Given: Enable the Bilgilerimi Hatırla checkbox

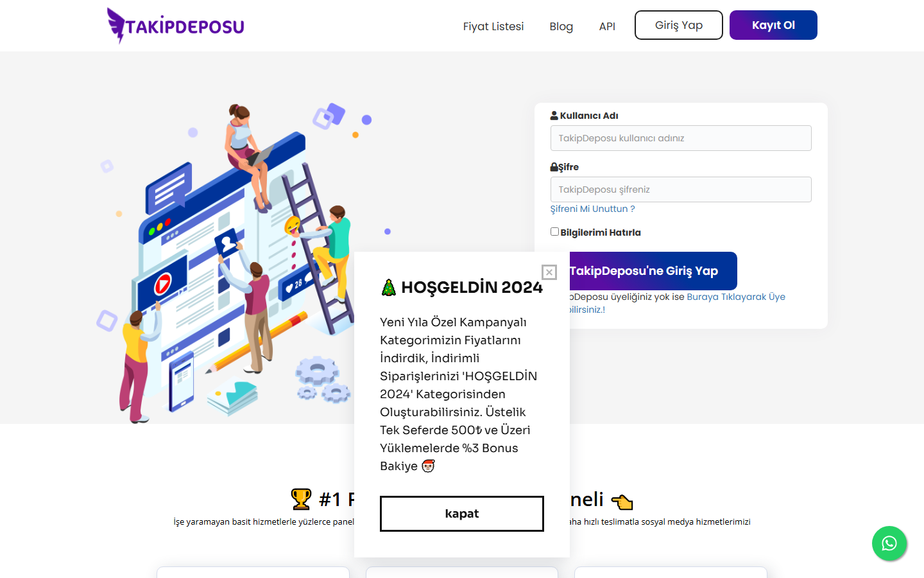Looking at the screenshot, I should click(x=554, y=231).
